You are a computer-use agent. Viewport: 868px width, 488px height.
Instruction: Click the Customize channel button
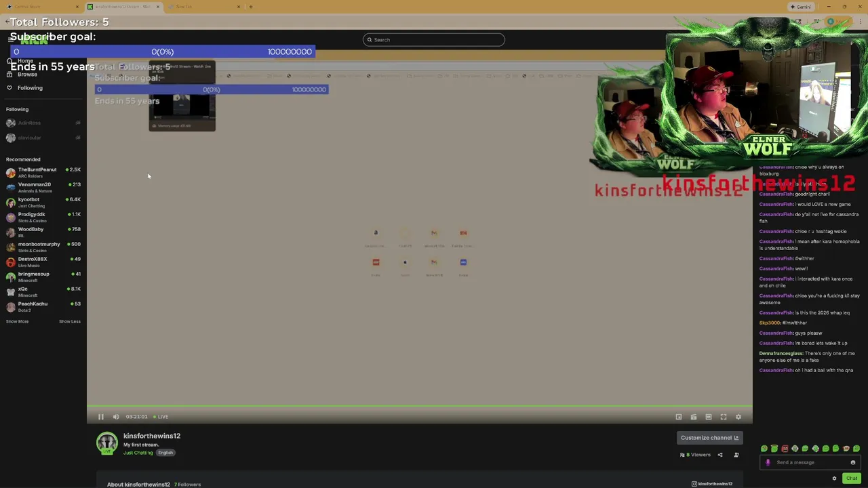709,438
